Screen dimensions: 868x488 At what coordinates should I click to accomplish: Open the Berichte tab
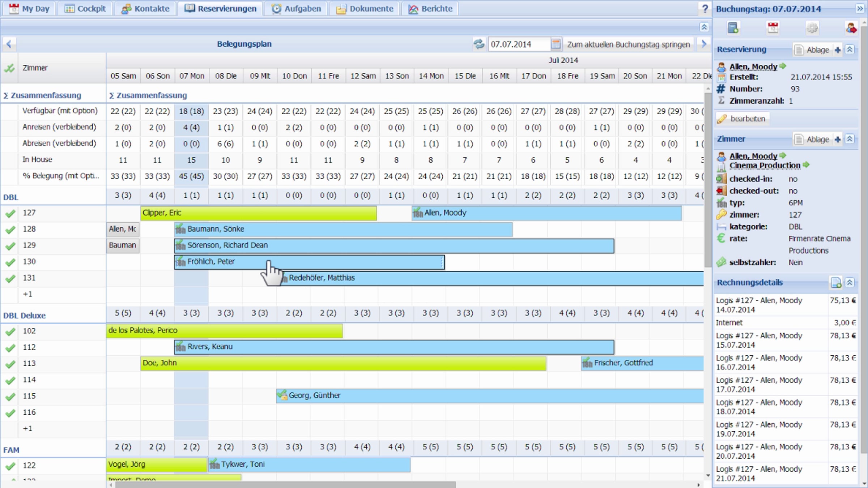[x=430, y=8]
